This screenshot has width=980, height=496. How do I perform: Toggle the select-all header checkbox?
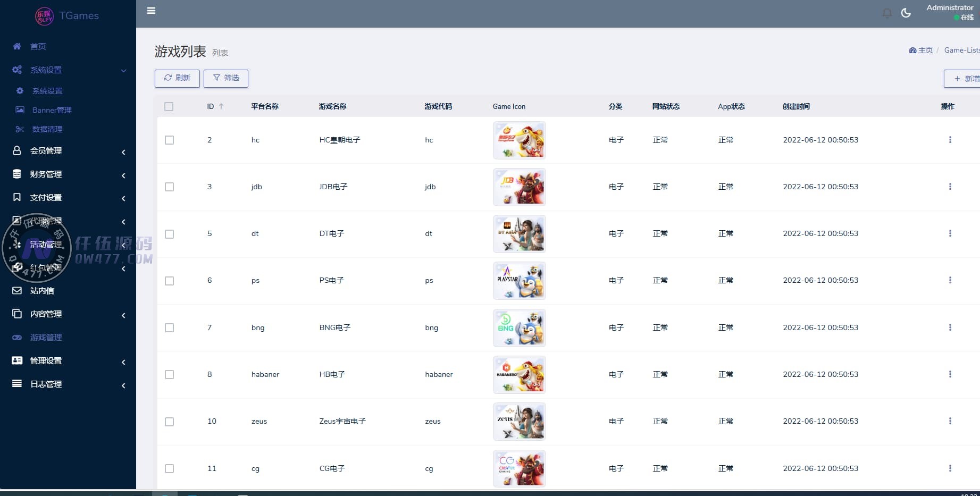[169, 106]
